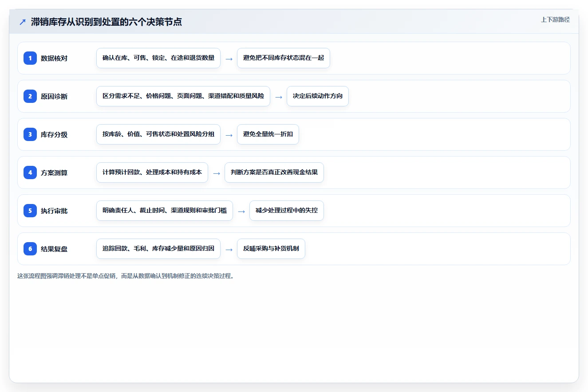Click the step number 1 badge

(30, 58)
